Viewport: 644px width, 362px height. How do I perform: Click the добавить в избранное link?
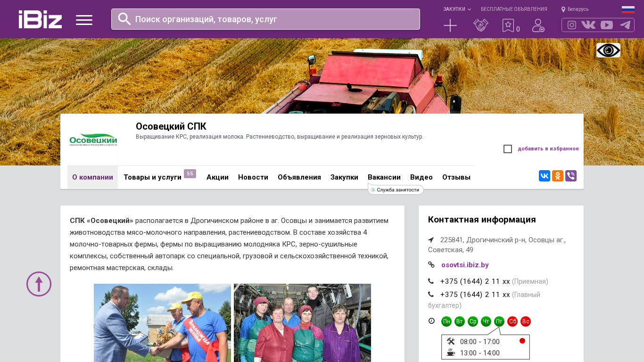tap(548, 149)
